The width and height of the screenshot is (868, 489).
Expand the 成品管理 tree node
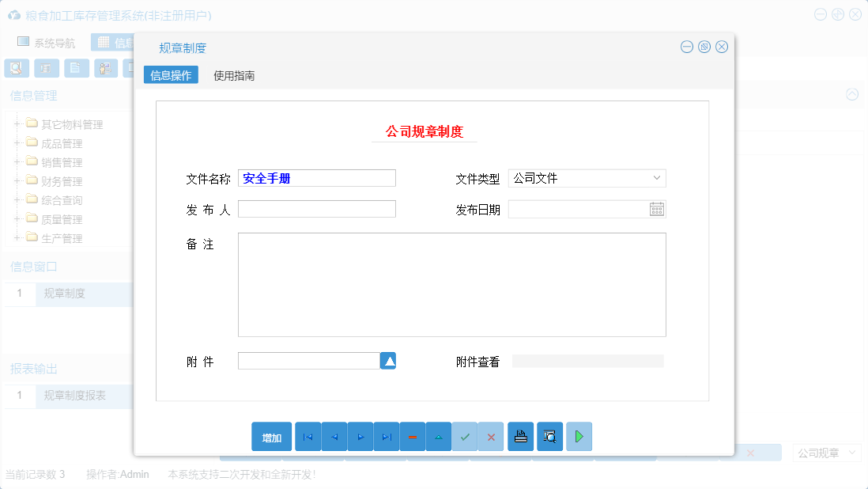[17, 142]
